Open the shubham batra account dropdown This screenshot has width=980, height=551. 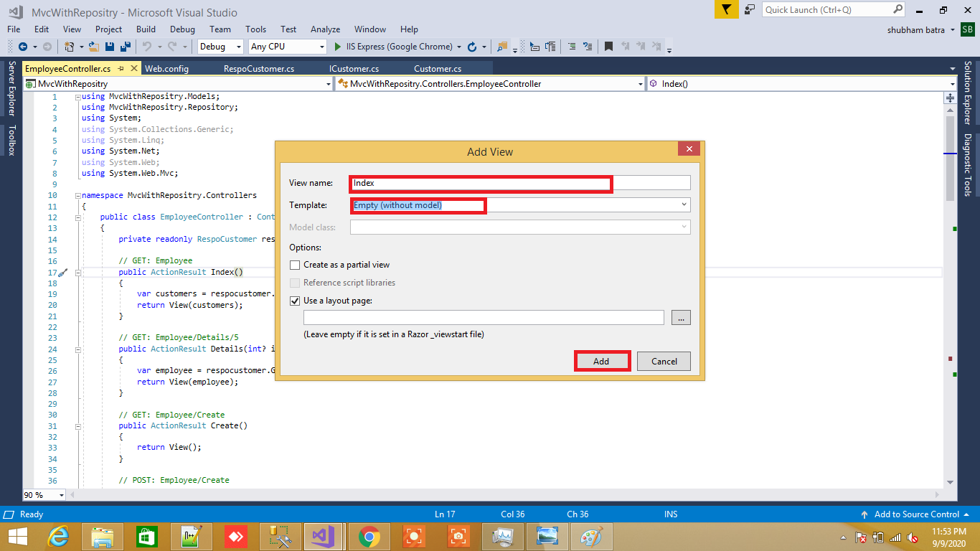tap(952, 29)
